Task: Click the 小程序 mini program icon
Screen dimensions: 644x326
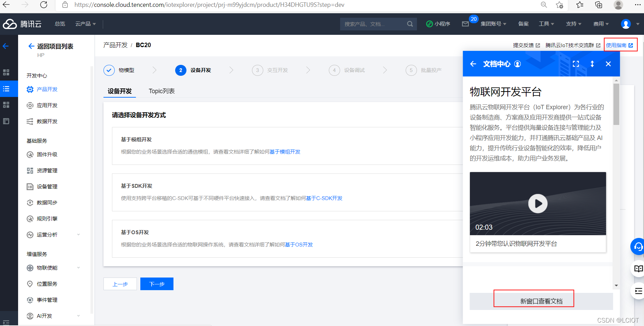Action: click(x=430, y=24)
